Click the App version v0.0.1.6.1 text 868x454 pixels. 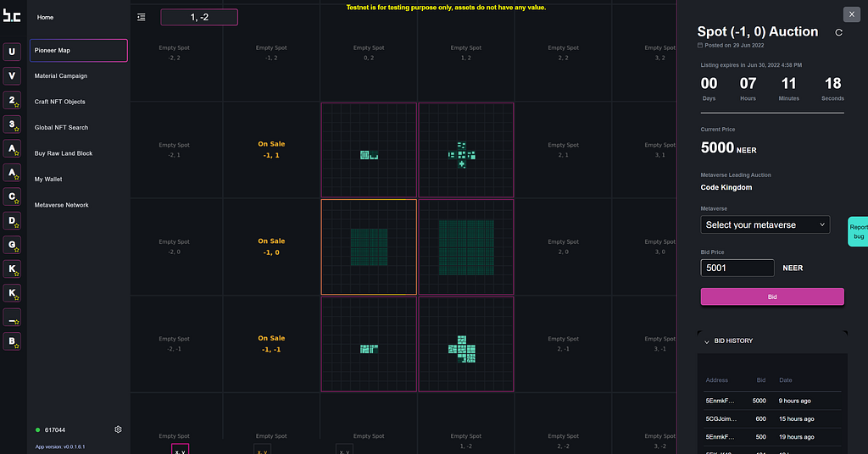[x=60, y=447]
